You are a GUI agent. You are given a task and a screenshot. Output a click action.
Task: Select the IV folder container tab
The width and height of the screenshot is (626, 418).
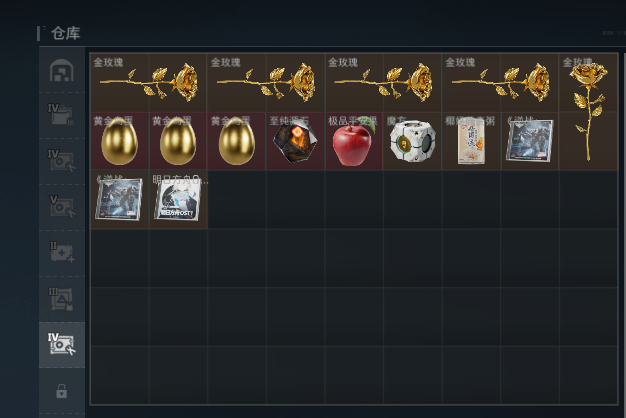click(61, 115)
